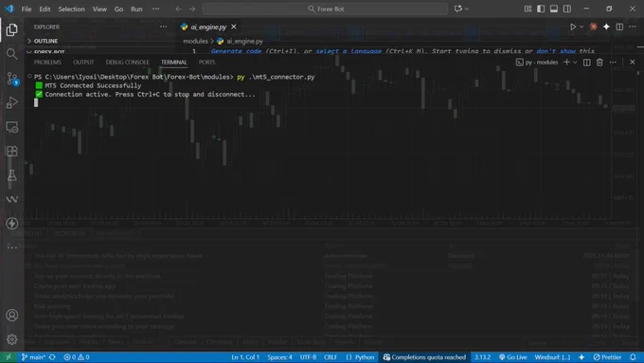
Task: Toggle the secondary side bar
Action: [567, 9]
